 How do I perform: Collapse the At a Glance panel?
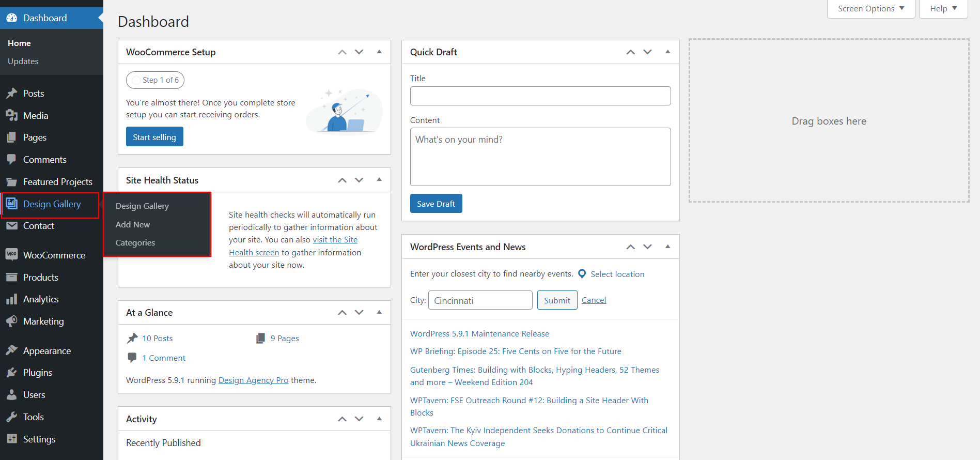click(x=379, y=312)
